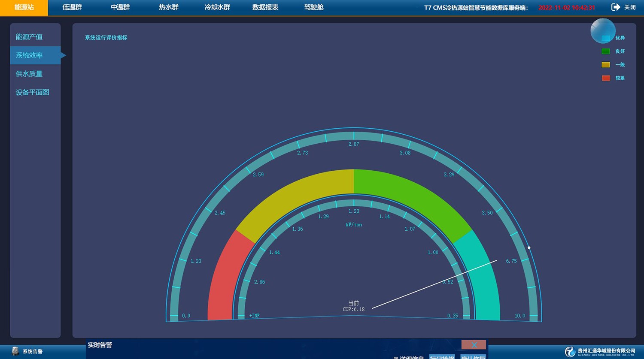
Task: Open the 热水群 tab
Action: pyautogui.click(x=169, y=7)
